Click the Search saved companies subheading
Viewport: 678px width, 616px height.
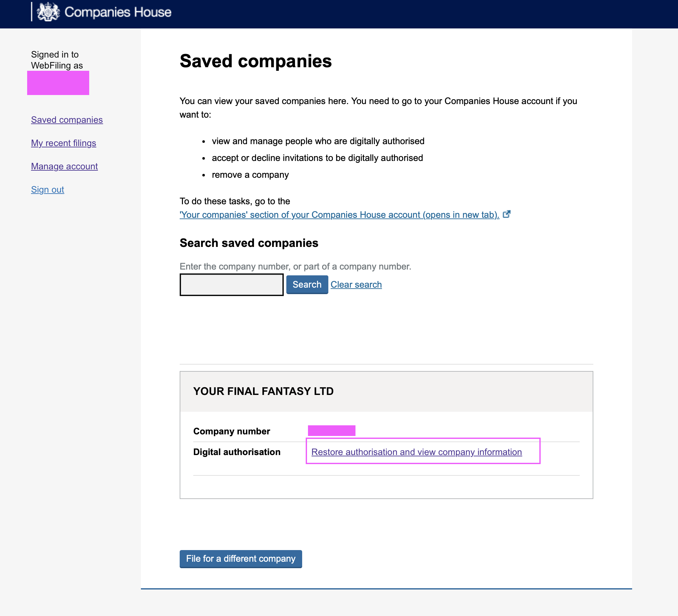249,243
